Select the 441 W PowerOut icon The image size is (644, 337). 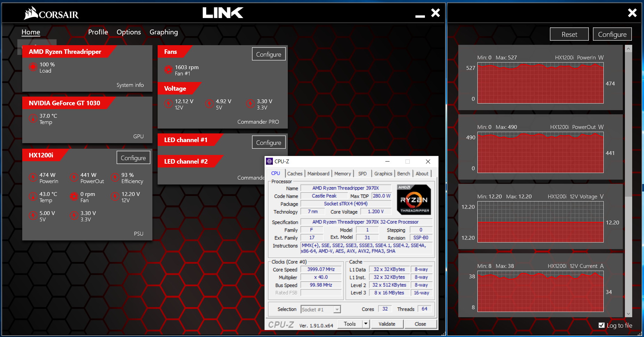coord(74,177)
